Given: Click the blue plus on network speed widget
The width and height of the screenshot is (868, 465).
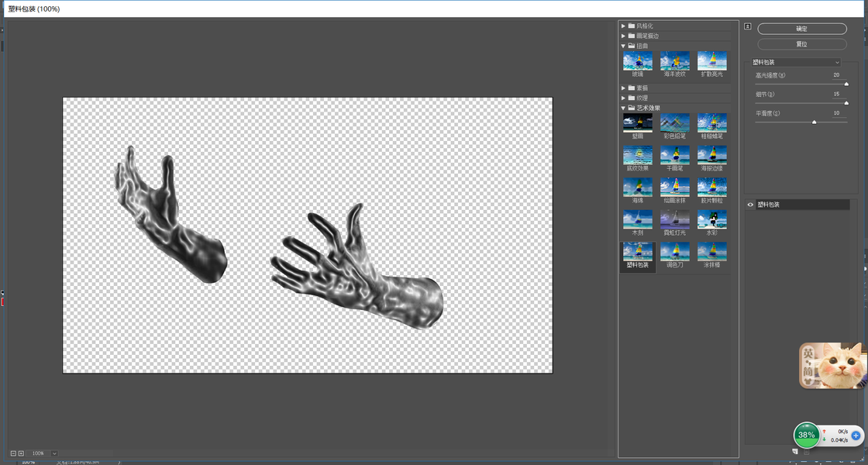Looking at the screenshot, I should 856,436.
